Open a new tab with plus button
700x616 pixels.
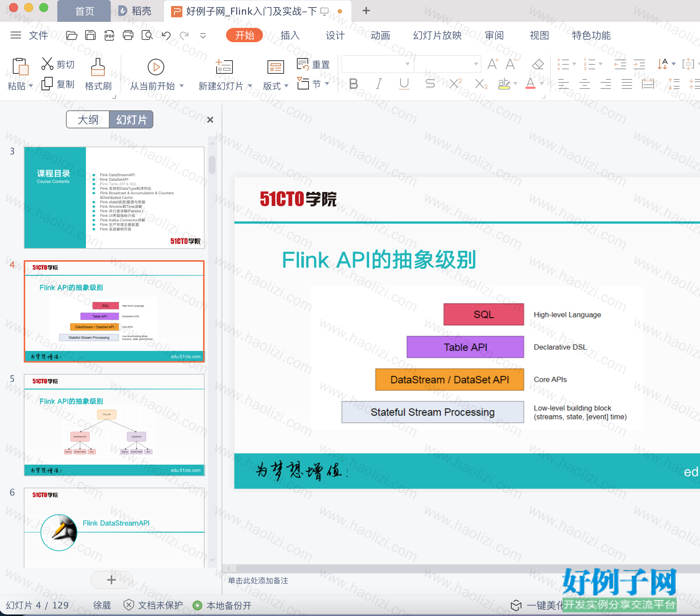pyautogui.click(x=366, y=11)
